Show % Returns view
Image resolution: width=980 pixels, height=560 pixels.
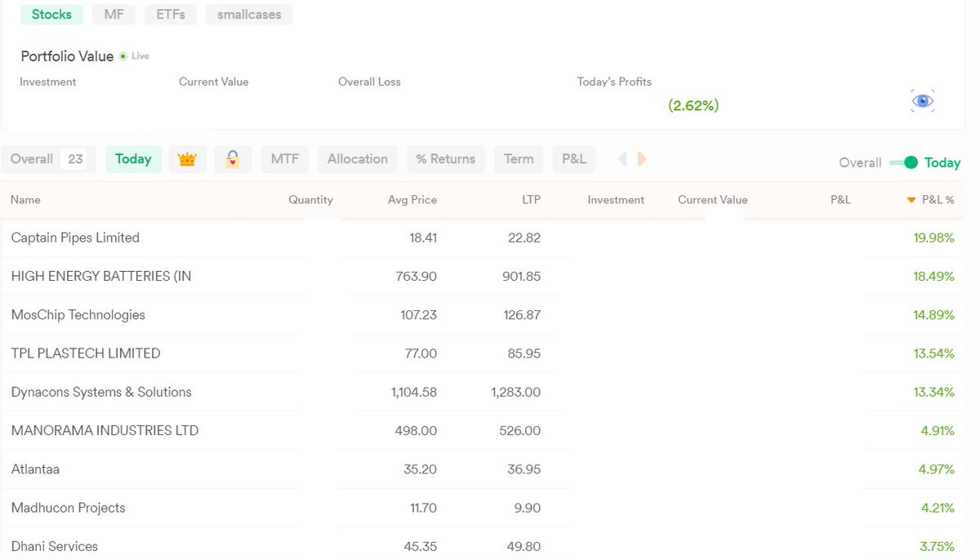point(446,159)
